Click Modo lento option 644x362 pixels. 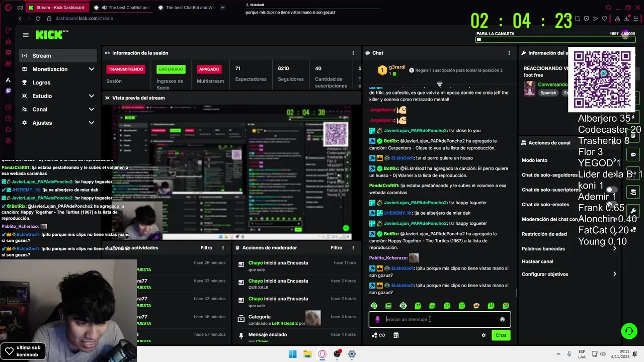[534, 160]
